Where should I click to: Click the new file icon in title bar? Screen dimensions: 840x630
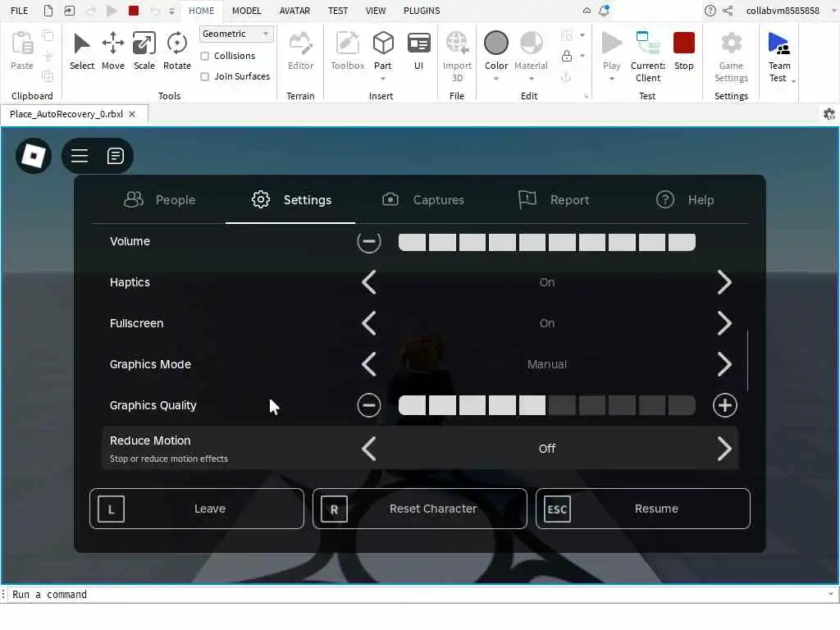(x=48, y=11)
